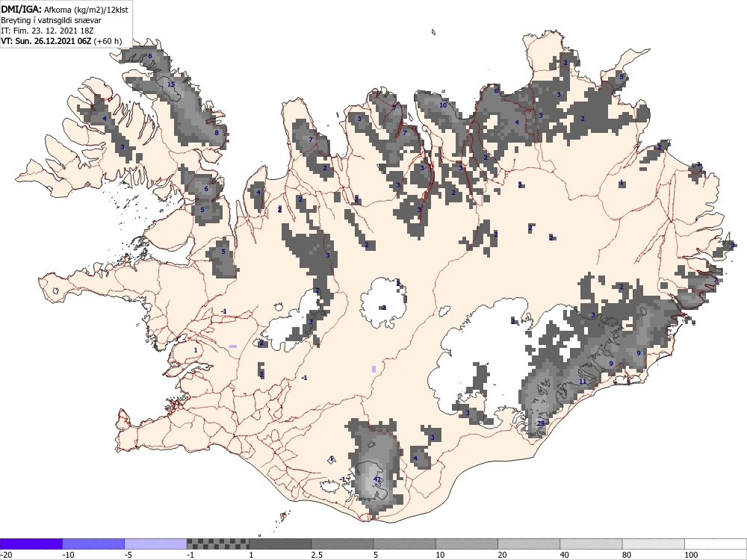Screen dimensions: 747x560
Task: Click the "40" legend scale label
Action: (565, 556)
